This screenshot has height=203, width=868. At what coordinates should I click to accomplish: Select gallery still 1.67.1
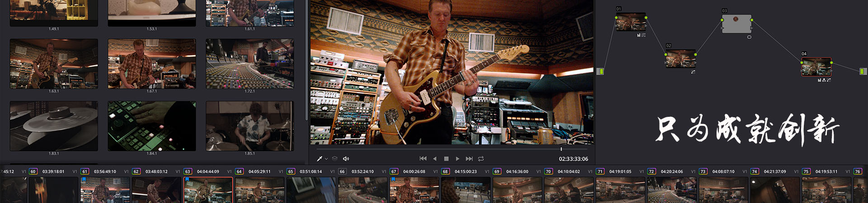[152, 64]
